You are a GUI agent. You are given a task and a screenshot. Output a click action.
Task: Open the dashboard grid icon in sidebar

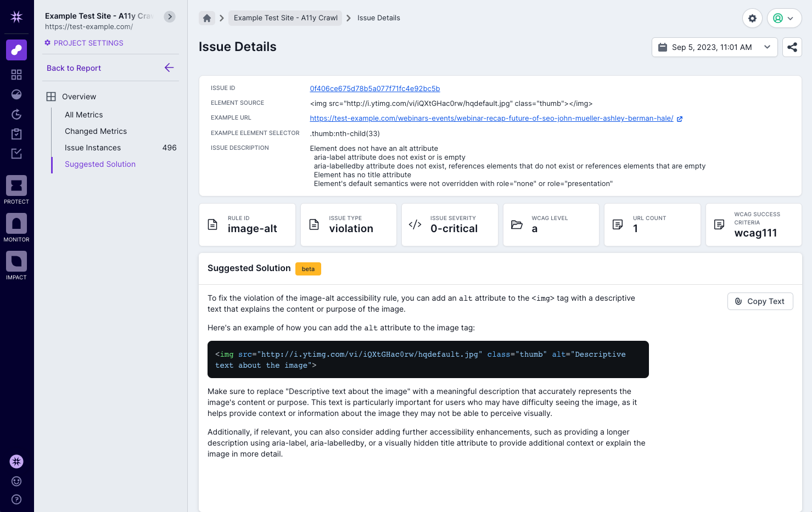coord(16,75)
